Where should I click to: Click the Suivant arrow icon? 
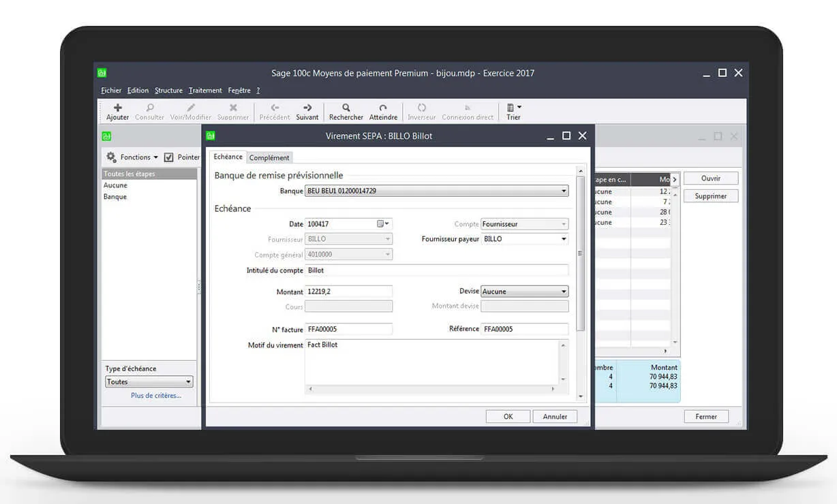[x=307, y=108]
